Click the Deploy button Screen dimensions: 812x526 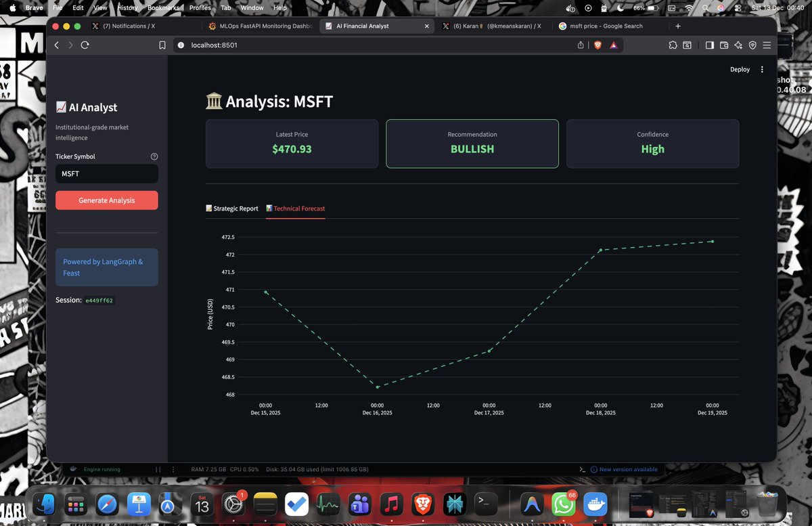(x=740, y=69)
